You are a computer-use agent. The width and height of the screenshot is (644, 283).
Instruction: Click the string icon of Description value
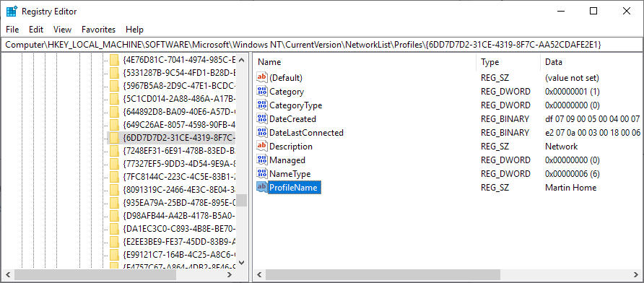tap(261, 147)
